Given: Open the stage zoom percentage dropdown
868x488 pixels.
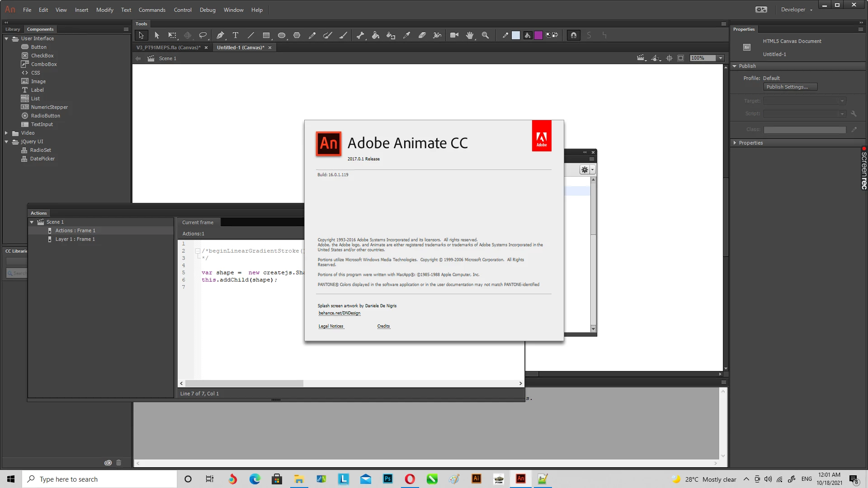Looking at the screenshot, I should click(x=721, y=58).
